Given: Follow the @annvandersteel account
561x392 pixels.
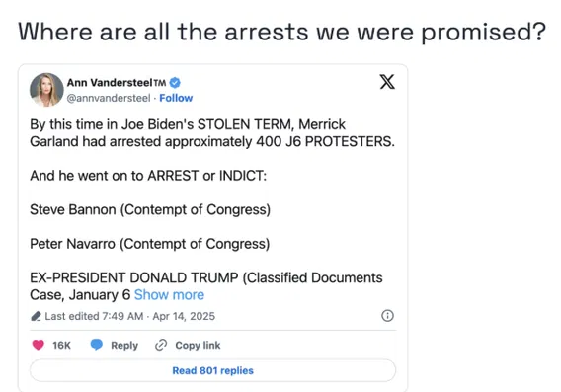Looking at the screenshot, I should coord(176,98).
